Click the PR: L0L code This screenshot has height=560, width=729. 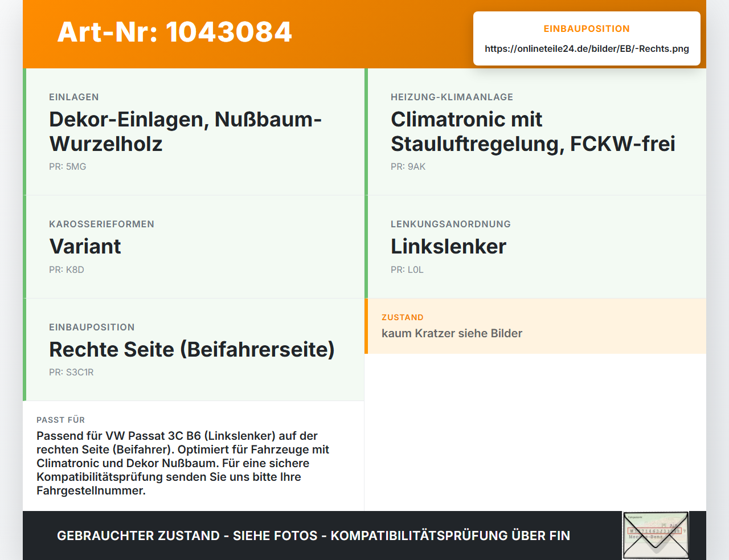click(407, 270)
